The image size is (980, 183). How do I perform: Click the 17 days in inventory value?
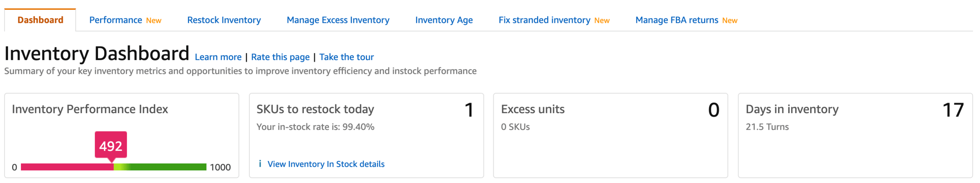[x=953, y=110]
